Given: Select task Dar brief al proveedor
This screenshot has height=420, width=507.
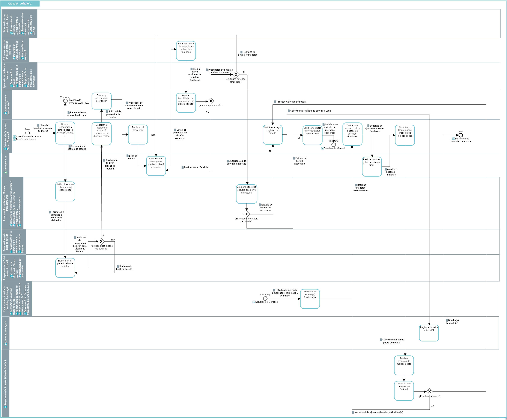Looking at the screenshot, I should [x=138, y=134].
